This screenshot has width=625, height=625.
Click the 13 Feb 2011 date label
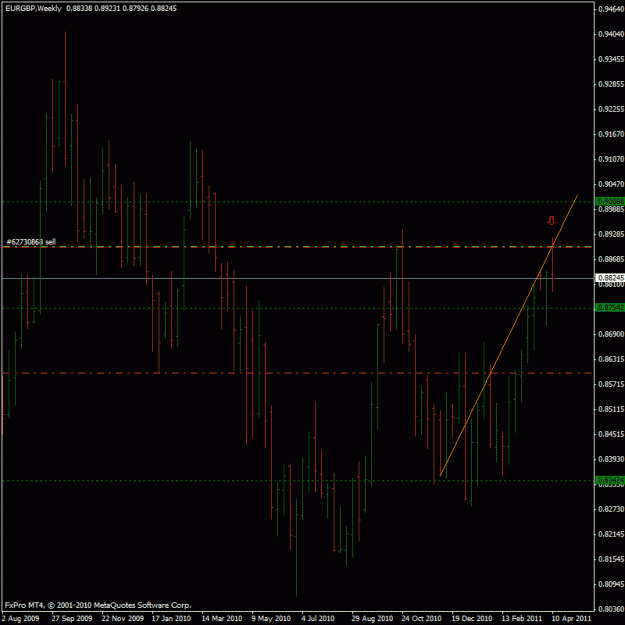pyautogui.click(x=521, y=619)
